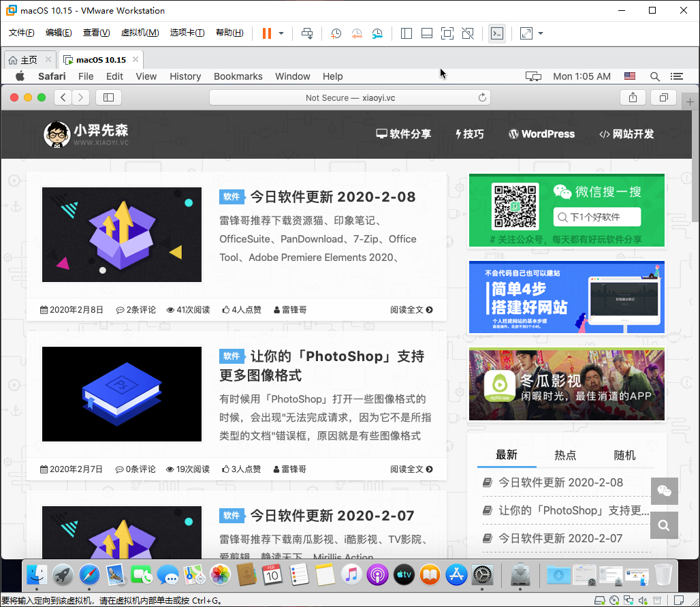Click the floating search icon on the webpage
The width and height of the screenshot is (700, 607).
click(664, 525)
